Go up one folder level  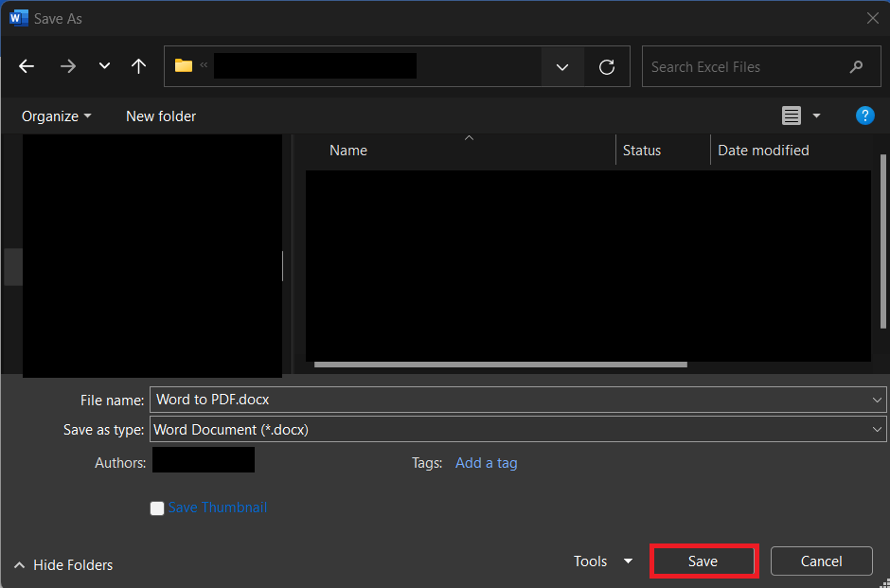(138, 66)
